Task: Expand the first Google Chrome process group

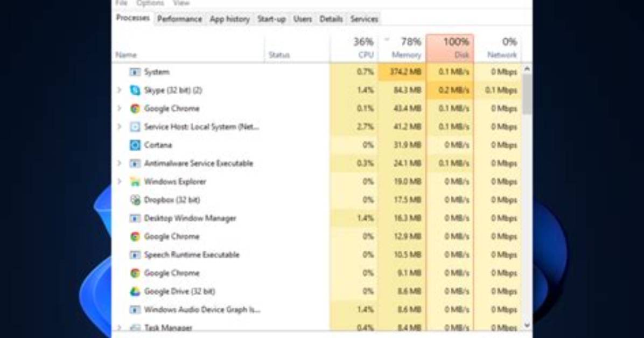Action: coord(120,108)
